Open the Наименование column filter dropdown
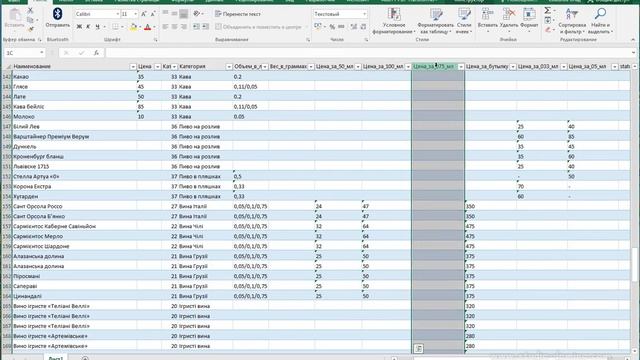Screen dimensions: 640x360 (133, 67)
